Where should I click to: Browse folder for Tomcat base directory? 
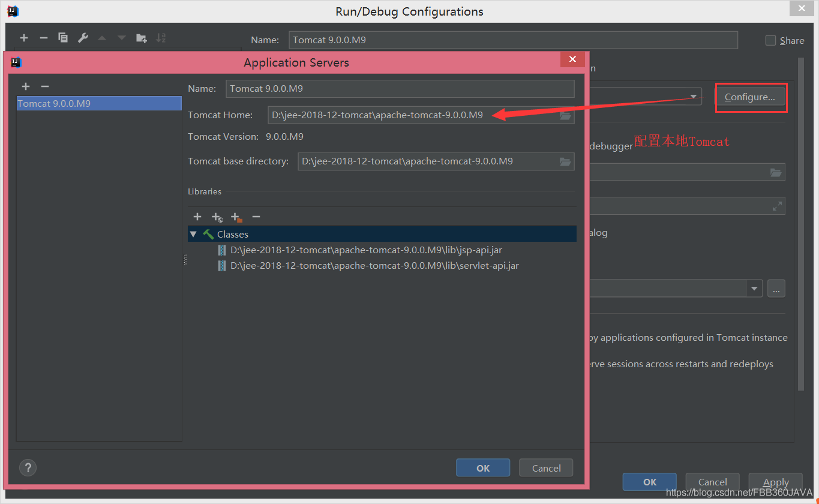pyautogui.click(x=565, y=161)
